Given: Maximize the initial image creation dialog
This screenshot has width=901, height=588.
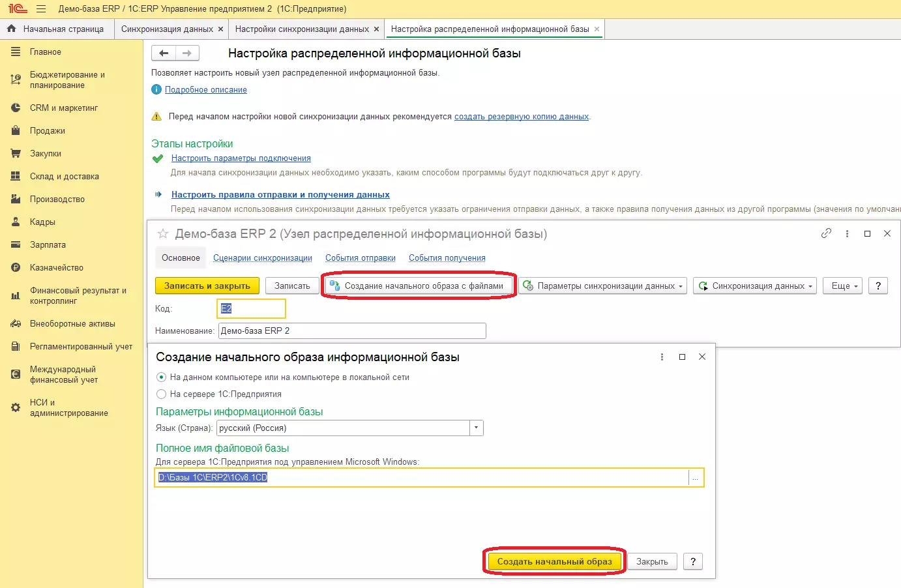Looking at the screenshot, I should 682,357.
